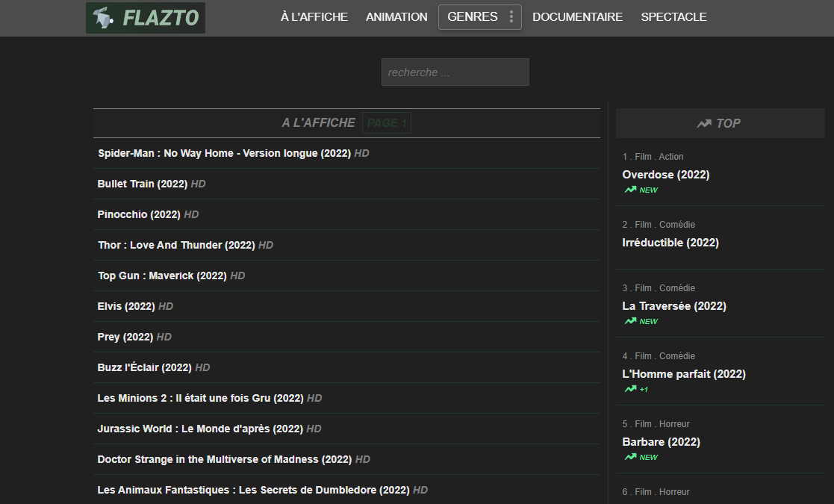Image resolution: width=834 pixels, height=504 pixels.
Task: Click the '4 . Film . Comédie' label
Action: (659, 356)
